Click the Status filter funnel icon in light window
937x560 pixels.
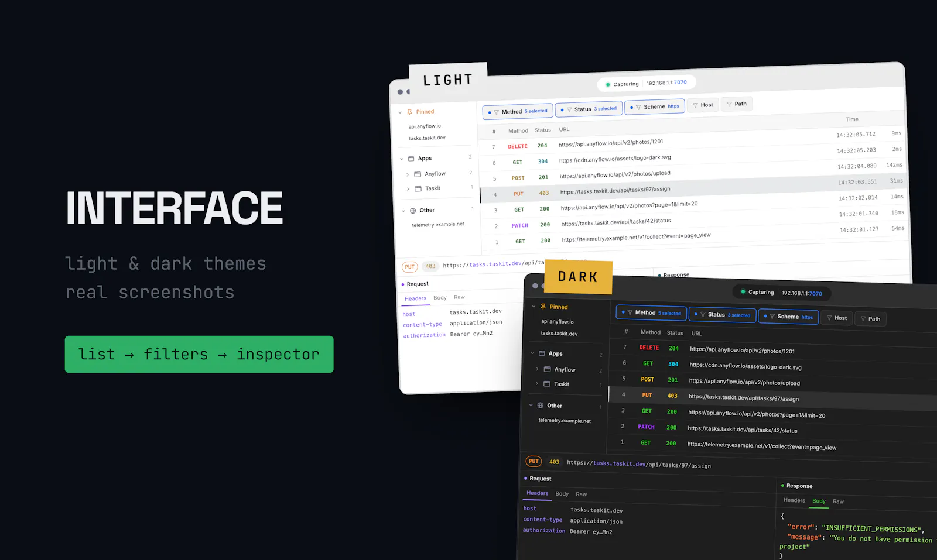tap(569, 109)
